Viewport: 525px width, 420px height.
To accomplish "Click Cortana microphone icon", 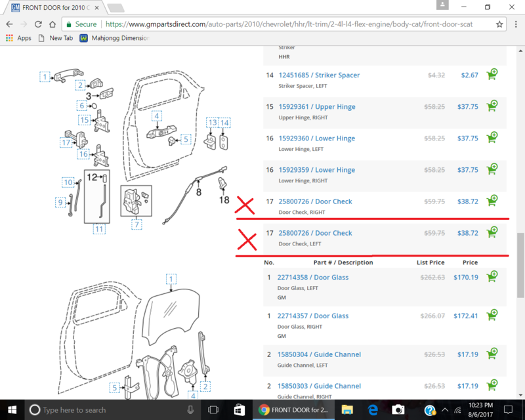I will click(x=190, y=409).
